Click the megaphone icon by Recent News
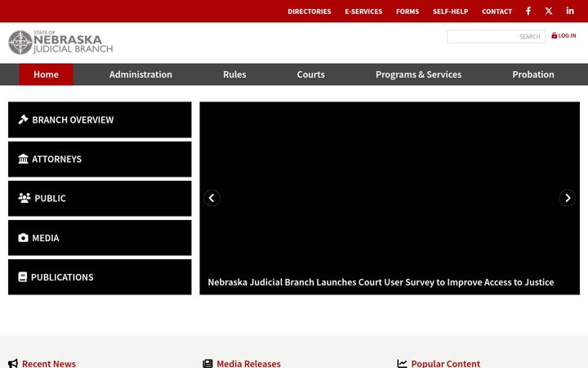Image resolution: width=588 pixels, height=368 pixels. pyautogui.click(x=13, y=363)
